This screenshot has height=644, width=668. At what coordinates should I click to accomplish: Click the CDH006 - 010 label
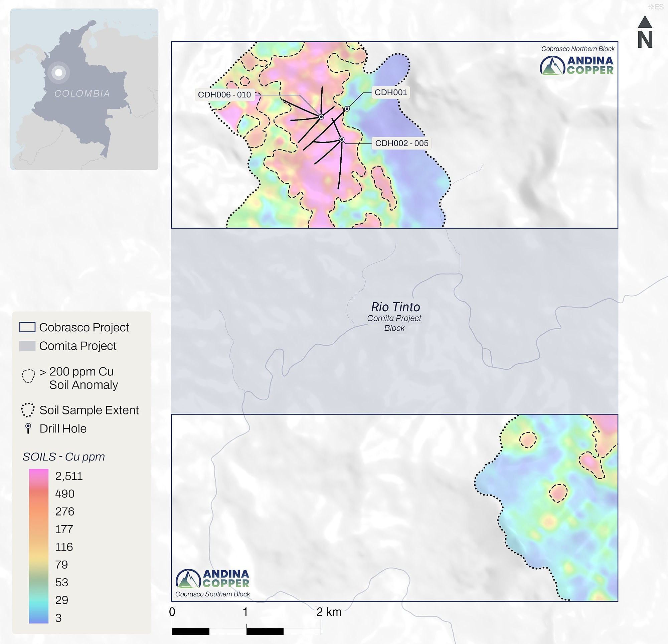[x=224, y=95]
